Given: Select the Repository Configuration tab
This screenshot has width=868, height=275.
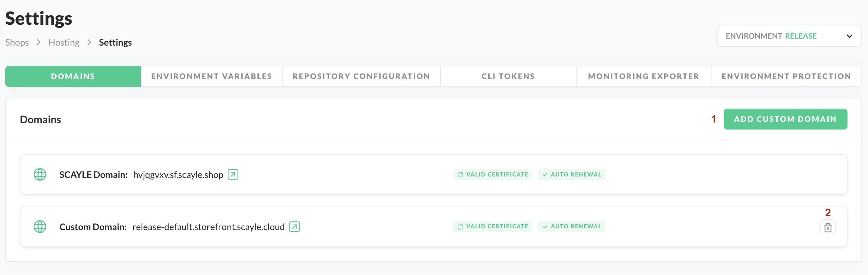Looking at the screenshot, I should point(361,76).
